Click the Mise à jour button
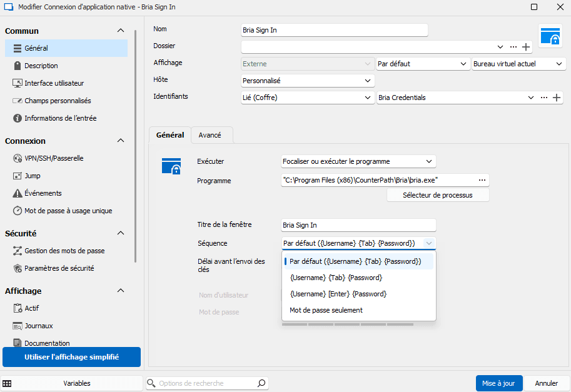The width and height of the screenshot is (571, 392). (498, 383)
